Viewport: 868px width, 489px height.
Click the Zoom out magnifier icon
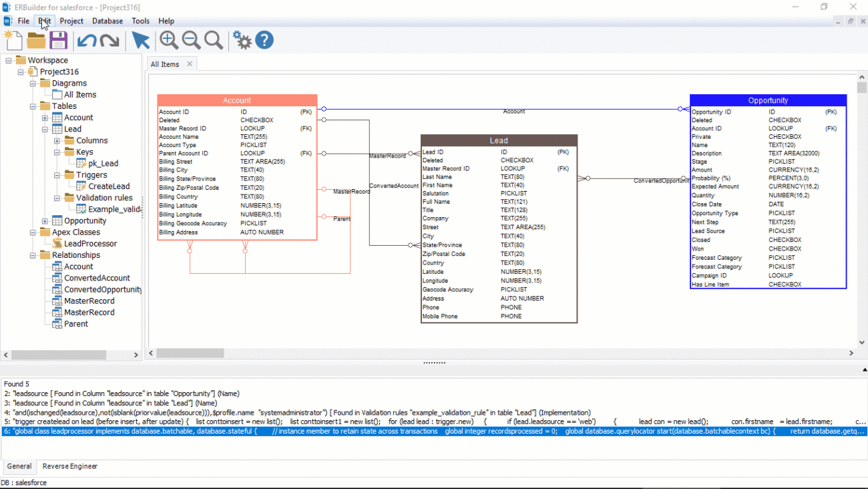coord(192,40)
